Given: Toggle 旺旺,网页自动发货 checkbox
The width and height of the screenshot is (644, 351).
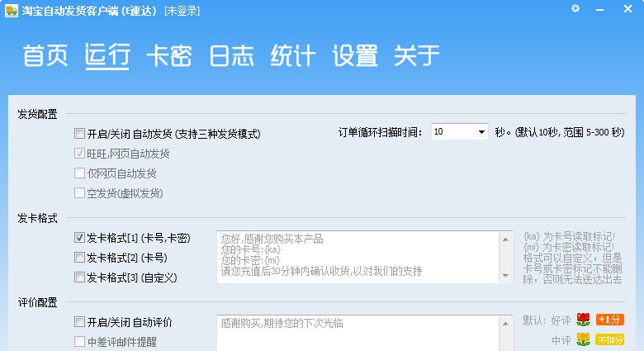Looking at the screenshot, I should point(79,154).
